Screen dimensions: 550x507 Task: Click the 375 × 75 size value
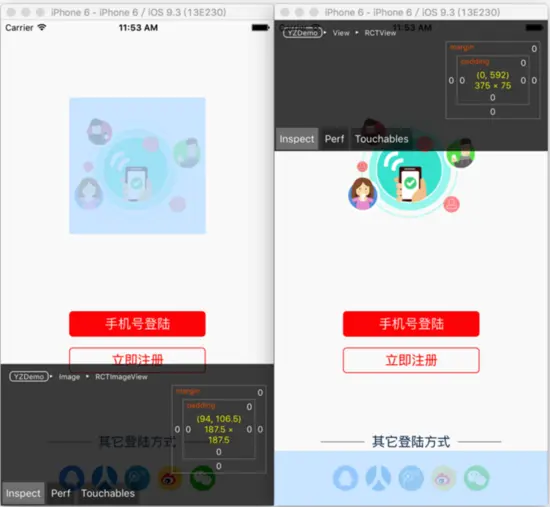pyautogui.click(x=492, y=86)
